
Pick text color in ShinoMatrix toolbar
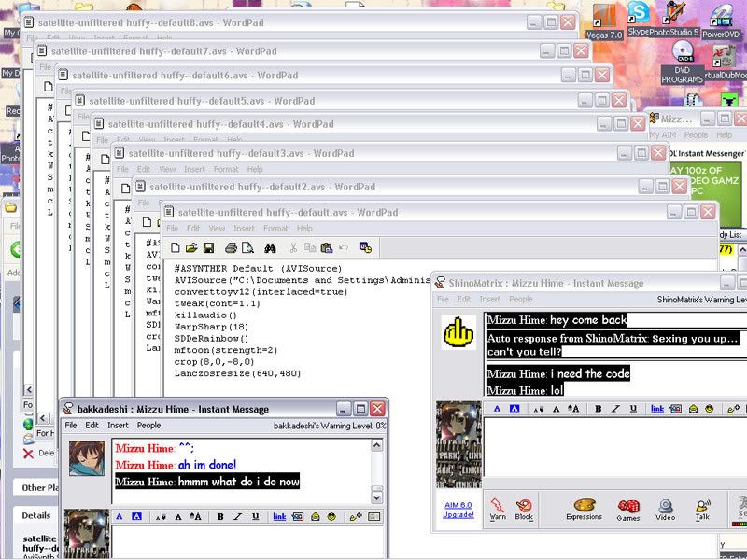497,409
